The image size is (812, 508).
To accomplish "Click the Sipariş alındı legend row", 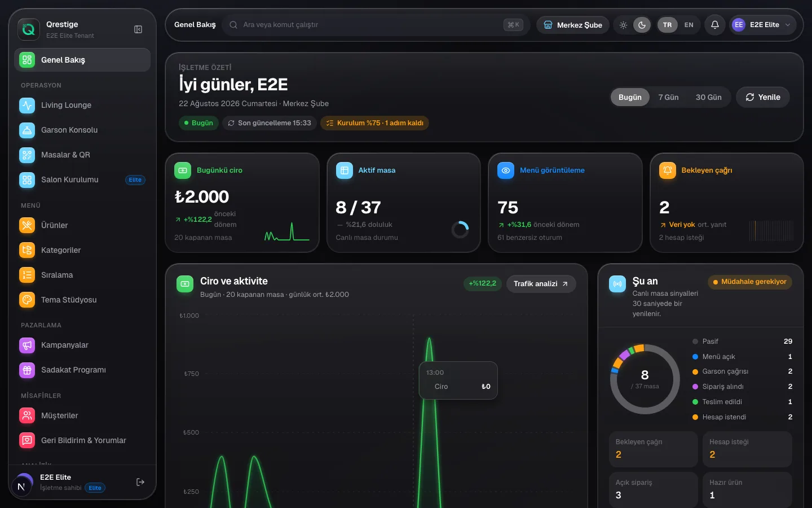I will 742,387.
